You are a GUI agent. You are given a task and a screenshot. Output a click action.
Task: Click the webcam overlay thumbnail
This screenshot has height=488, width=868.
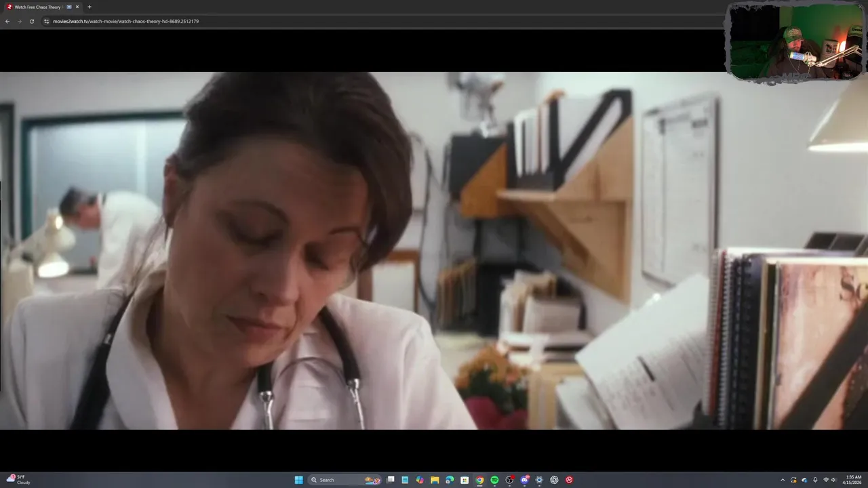coord(795,42)
